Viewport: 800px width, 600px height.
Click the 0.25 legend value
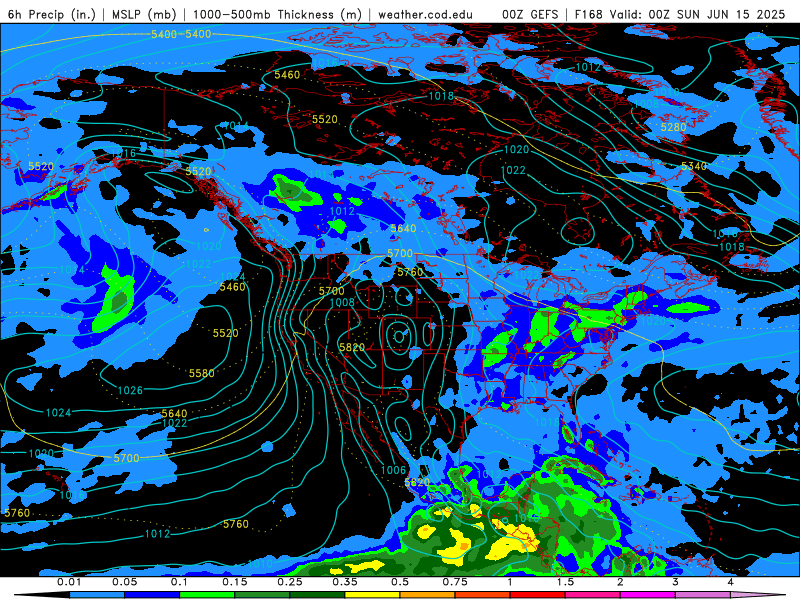pyautogui.click(x=290, y=582)
